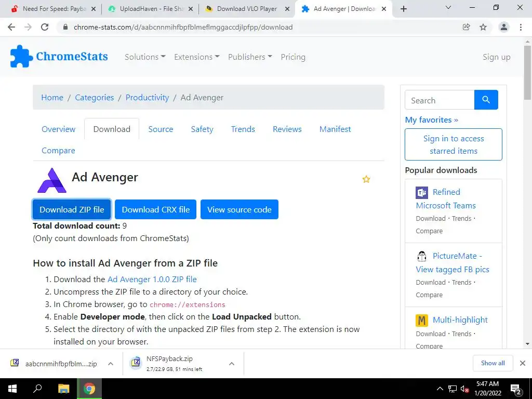Open the Safety tab
This screenshot has width=532, height=399.
click(x=202, y=129)
